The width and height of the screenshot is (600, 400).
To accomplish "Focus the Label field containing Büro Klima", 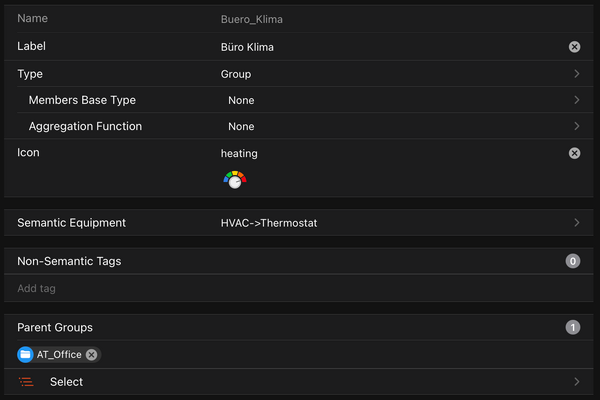I will [x=380, y=47].
